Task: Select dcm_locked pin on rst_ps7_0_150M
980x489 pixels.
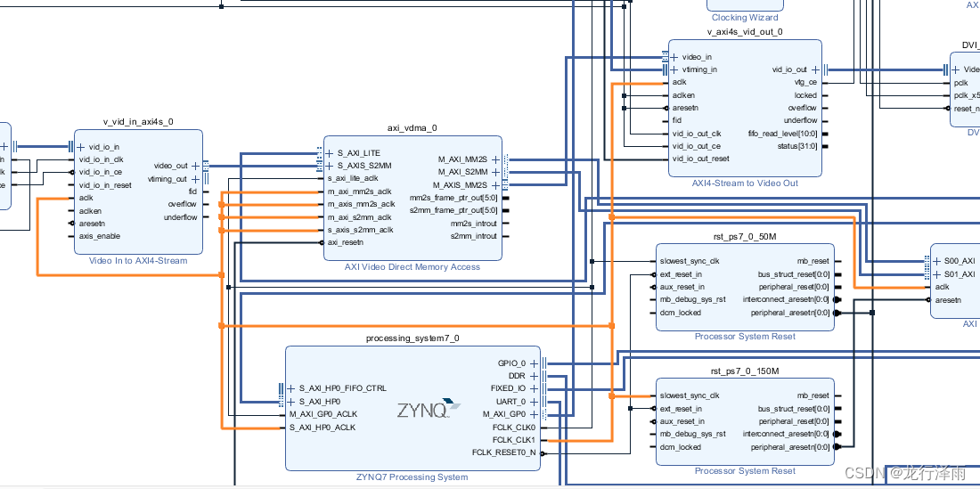Action: [x=680, y=447]
